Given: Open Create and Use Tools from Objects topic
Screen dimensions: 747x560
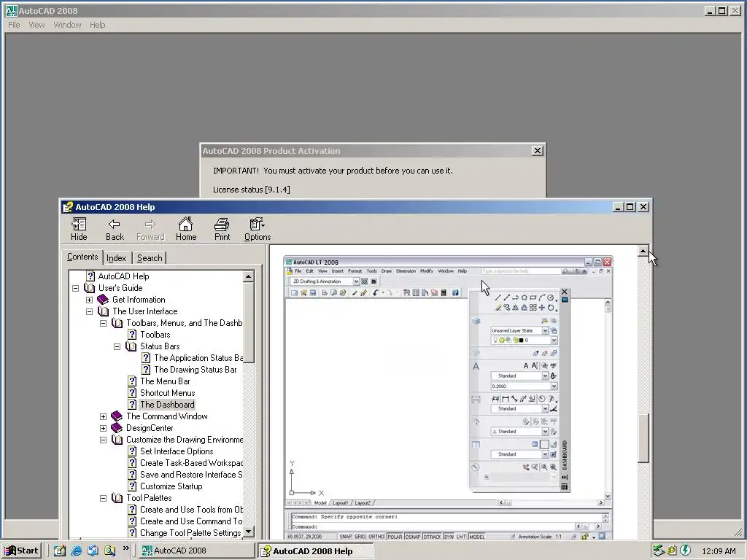Looking at the screenshot, I should 191,510.
